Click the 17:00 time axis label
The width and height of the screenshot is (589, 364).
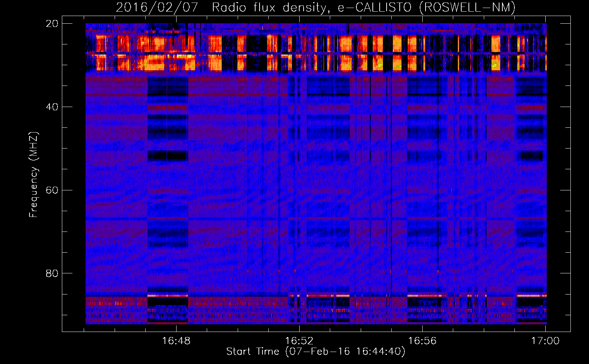(545, 341)
